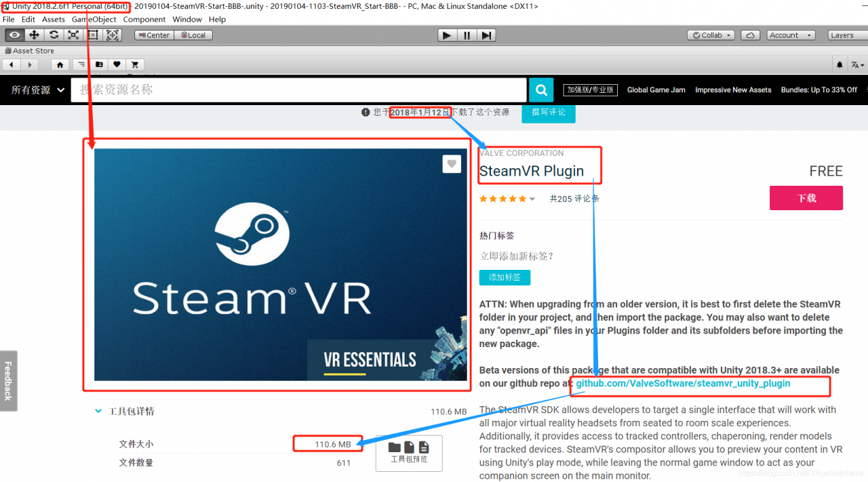Screen dimensions: 868x482
Task: Click the pink 下载 download button
Action: (x=806, y=198)
